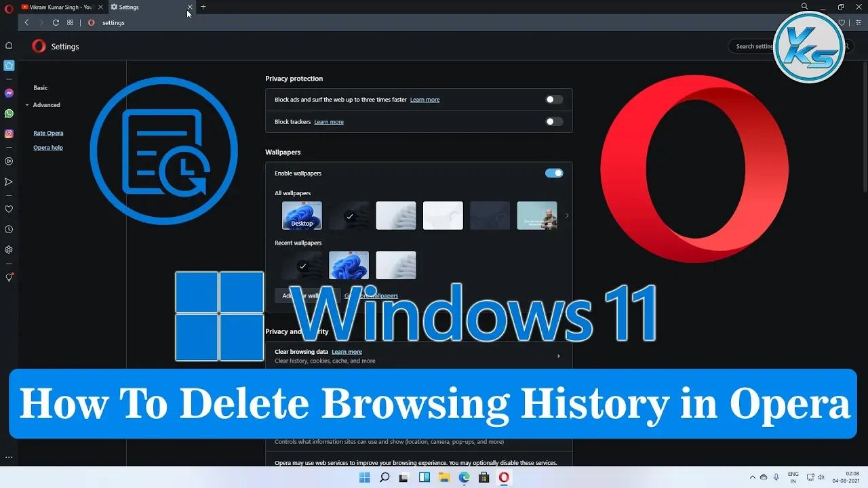
Task: Reload the current page
Action: [56, 22]
